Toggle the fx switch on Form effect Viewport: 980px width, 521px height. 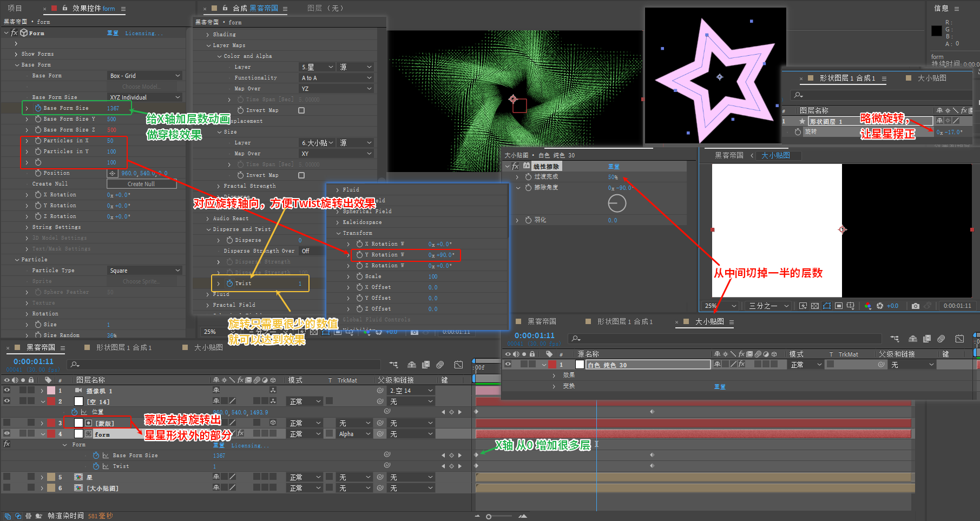click(14, 33)
